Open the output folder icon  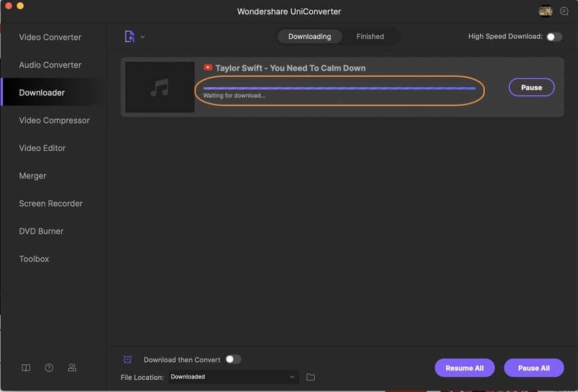click(x=310, y=377)
